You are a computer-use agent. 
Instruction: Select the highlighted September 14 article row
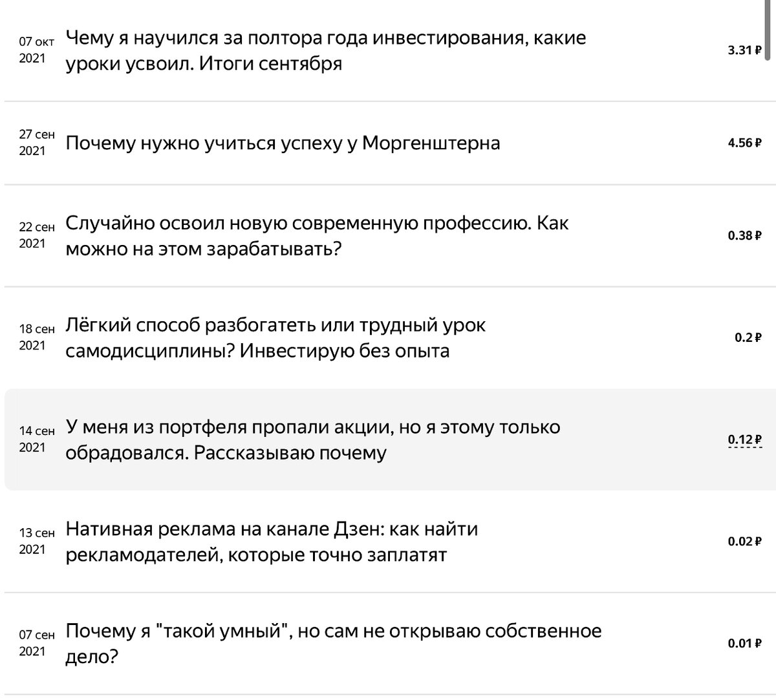point(388,438)
